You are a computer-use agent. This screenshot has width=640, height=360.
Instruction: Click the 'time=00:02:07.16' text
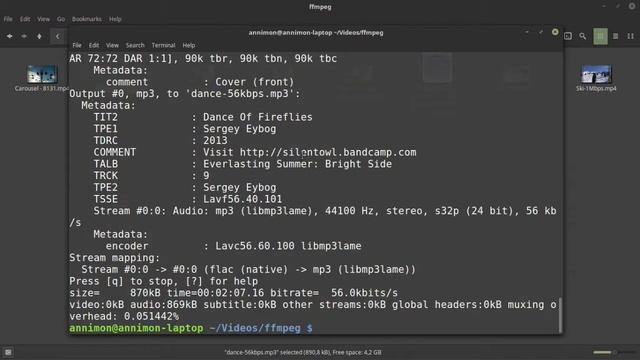pos(215,293)
